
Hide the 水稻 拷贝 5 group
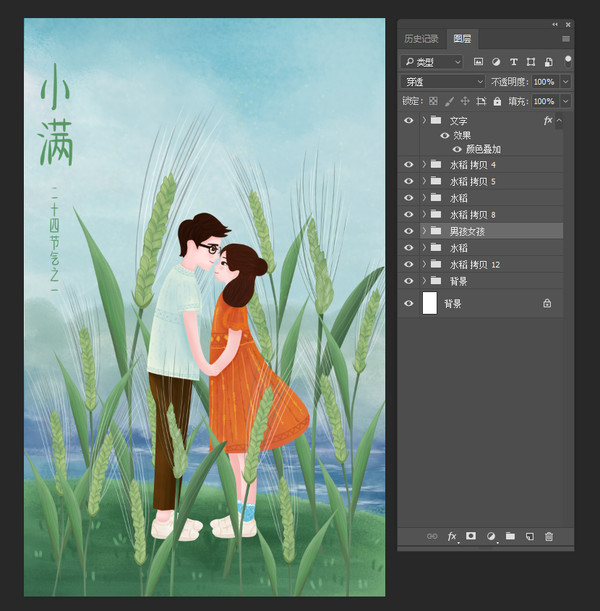point(408,181)
